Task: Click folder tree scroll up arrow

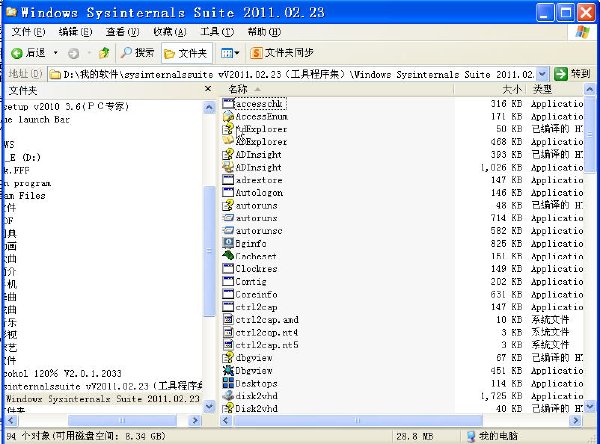Action: coord(209,108)
